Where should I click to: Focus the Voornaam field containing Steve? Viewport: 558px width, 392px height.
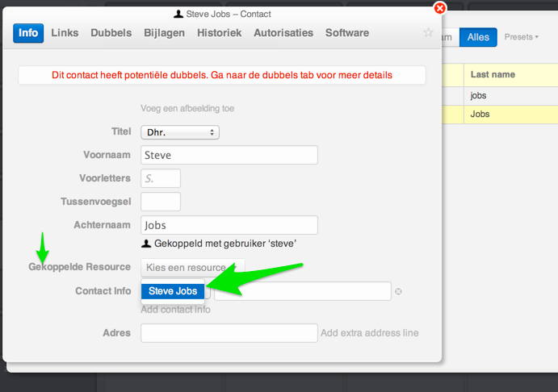point(229,155)
